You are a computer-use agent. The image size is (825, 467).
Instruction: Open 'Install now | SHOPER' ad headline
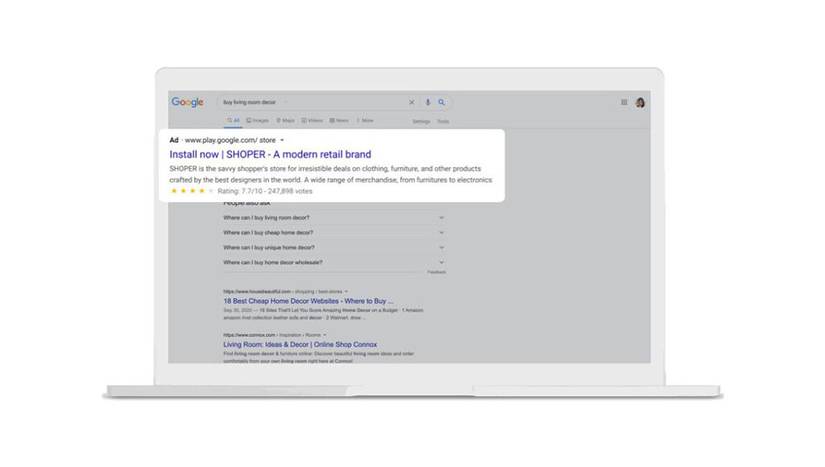270,154
